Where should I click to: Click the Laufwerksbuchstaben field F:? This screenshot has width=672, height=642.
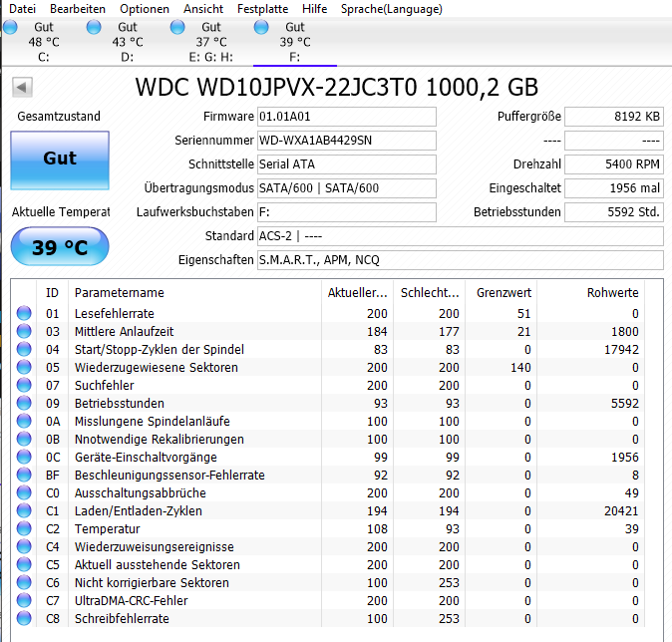pos(346,212)
